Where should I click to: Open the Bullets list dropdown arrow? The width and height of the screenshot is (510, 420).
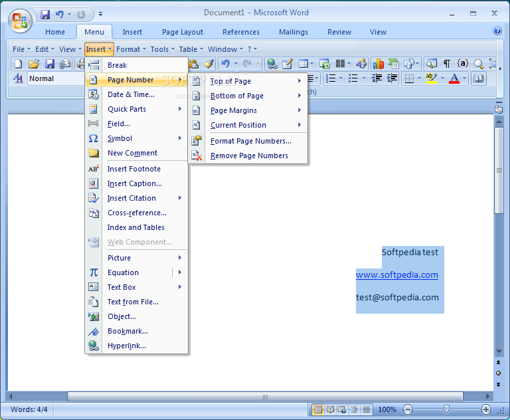coord(364,78)
